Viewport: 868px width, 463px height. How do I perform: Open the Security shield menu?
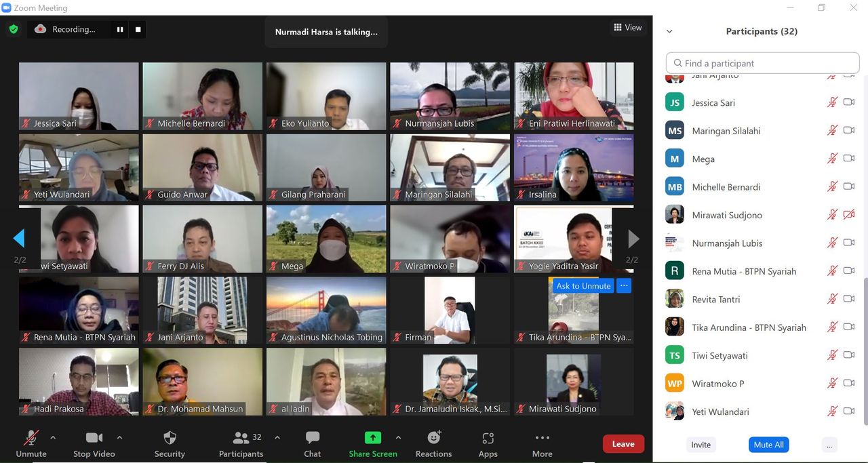pos(170,443)
